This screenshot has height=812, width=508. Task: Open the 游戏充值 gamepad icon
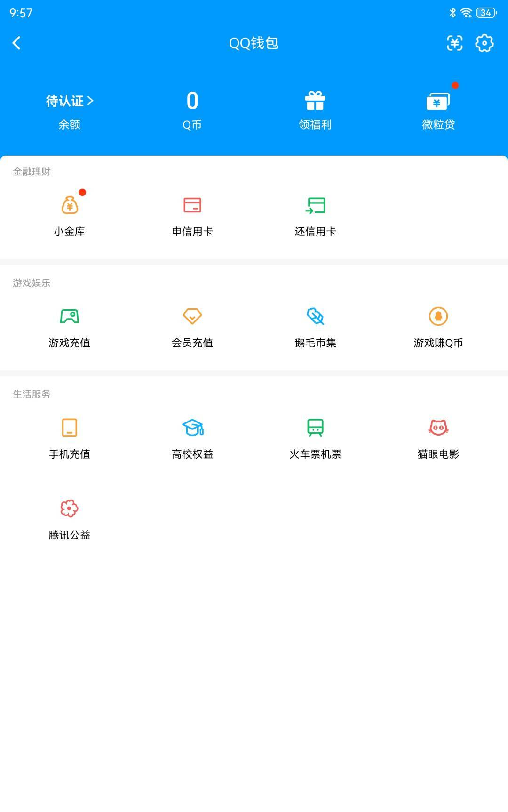click(70, 316)
